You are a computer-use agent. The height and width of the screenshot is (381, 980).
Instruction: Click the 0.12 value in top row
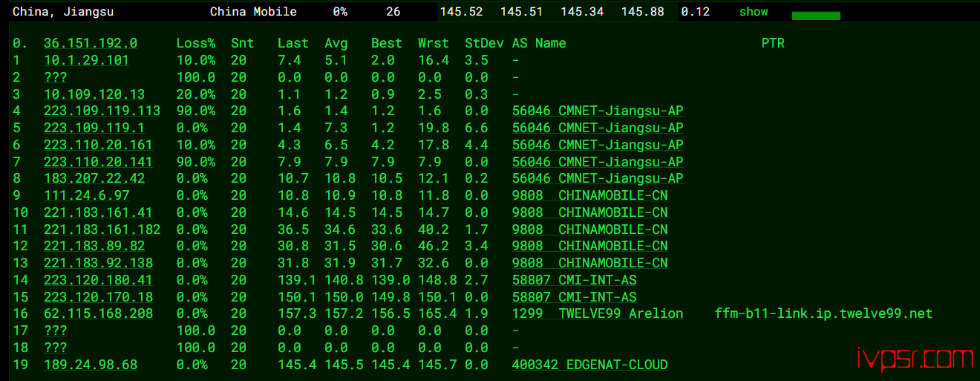click(696, 12)
